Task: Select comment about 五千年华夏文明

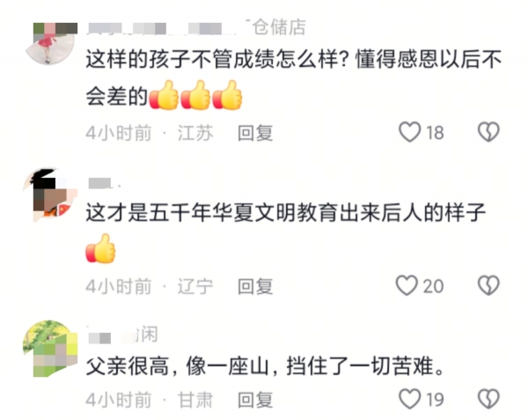Action: [285, 232]
